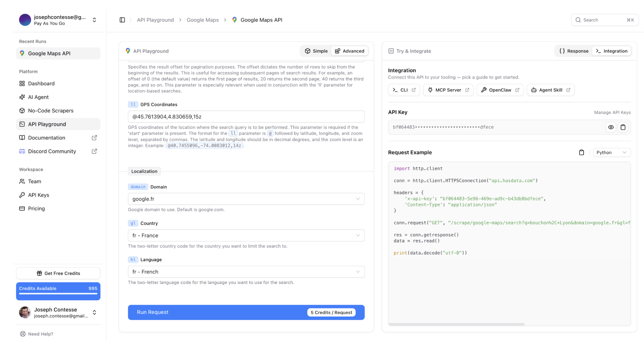644x340 pixels.
Task: Click the Team people icon
Action: click(22, 181)
